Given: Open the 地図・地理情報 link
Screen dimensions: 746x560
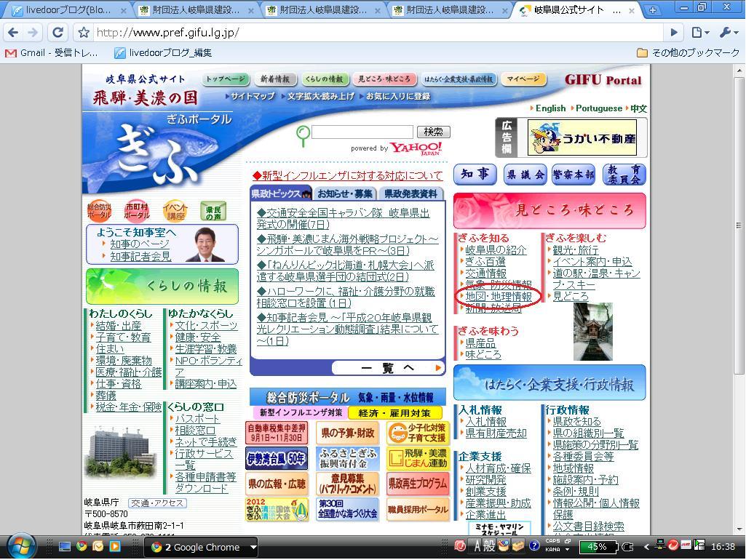Looking at the screenshot, I should coord(498,296).
